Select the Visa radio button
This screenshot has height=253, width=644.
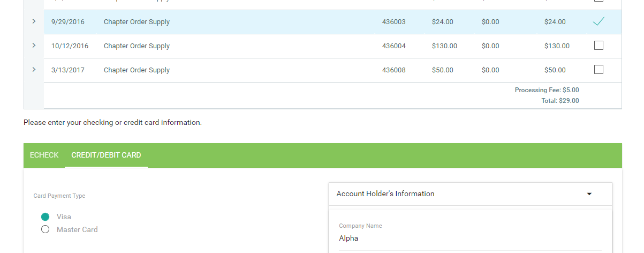click(46, 217)
